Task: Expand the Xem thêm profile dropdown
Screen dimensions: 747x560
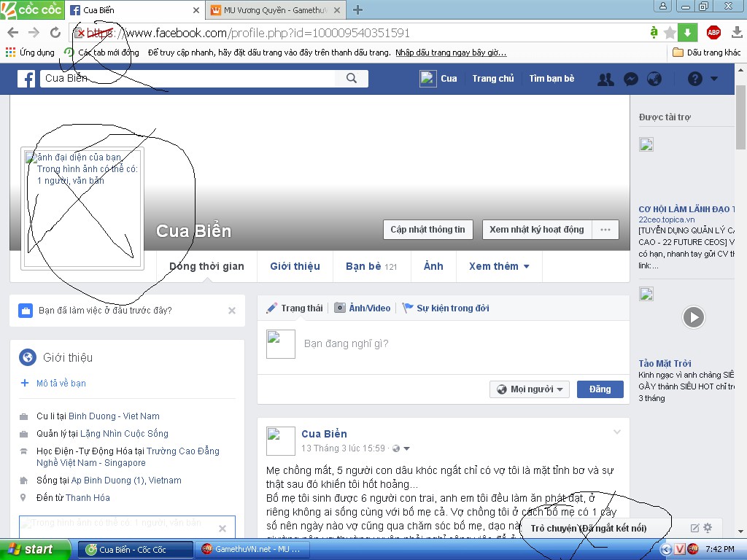Action: pyautogui.click(x=498, y=266)
